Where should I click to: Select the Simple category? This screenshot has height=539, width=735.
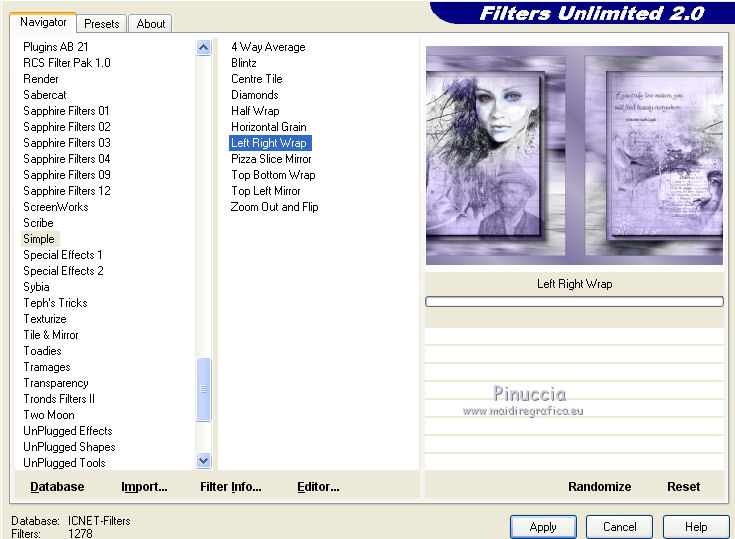pos(39,239)
